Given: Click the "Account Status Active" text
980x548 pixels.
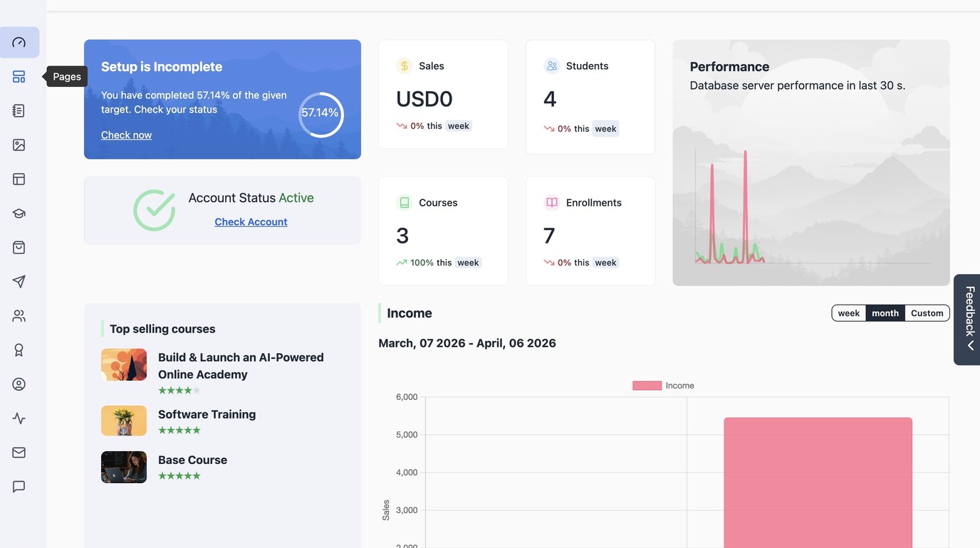Looking at the screenshot, I should (251, 198).
